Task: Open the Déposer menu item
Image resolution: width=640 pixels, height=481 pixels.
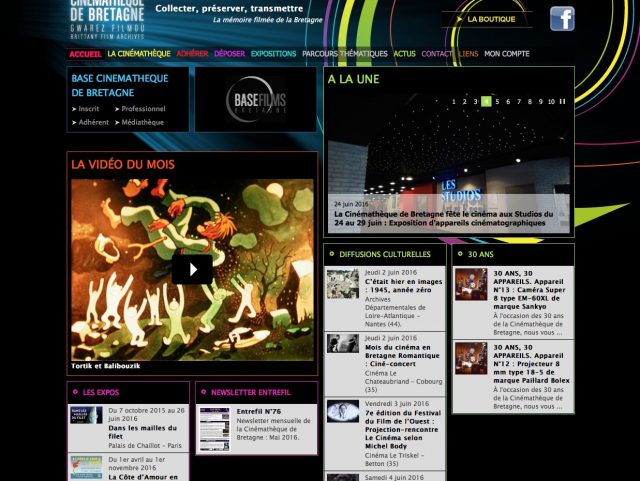Action: coord(229,53)
